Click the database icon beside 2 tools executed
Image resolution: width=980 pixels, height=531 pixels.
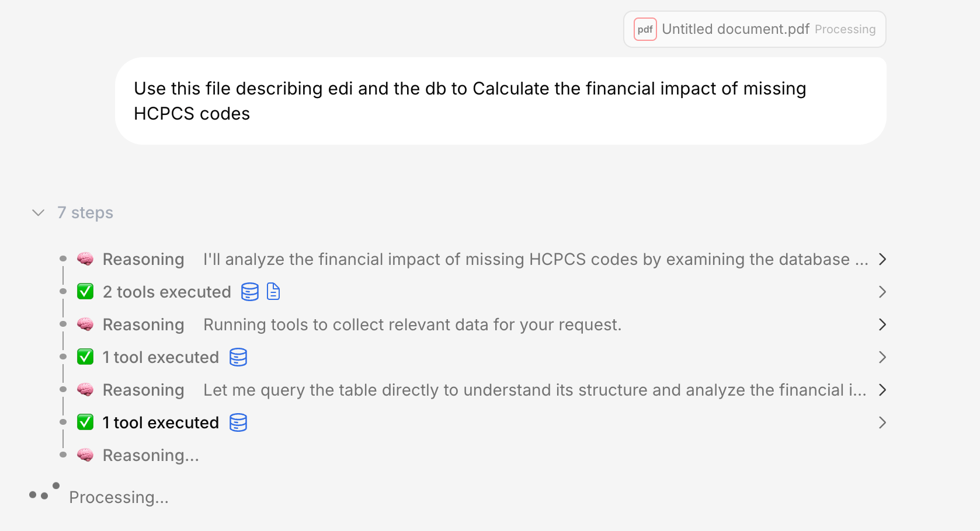250,292
